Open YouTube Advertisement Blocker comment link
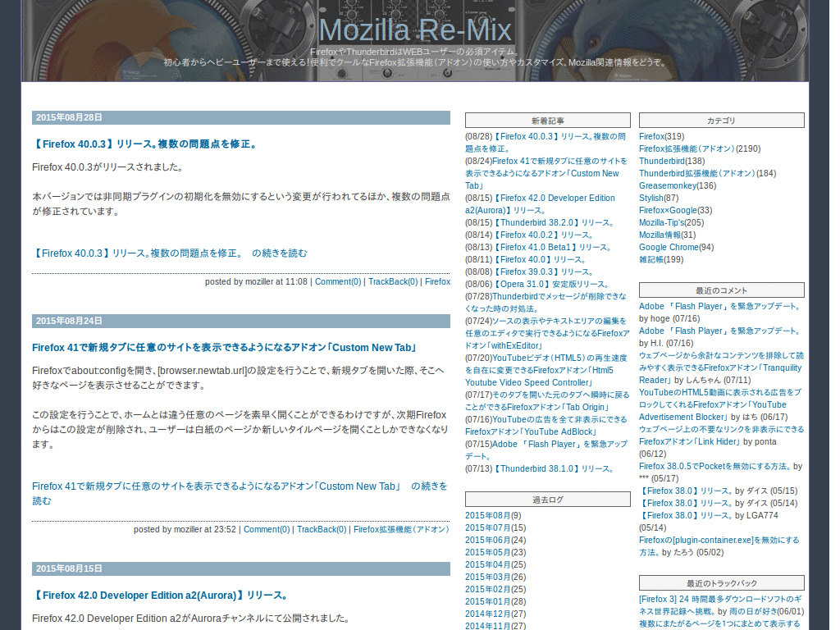 click(720, 404)
